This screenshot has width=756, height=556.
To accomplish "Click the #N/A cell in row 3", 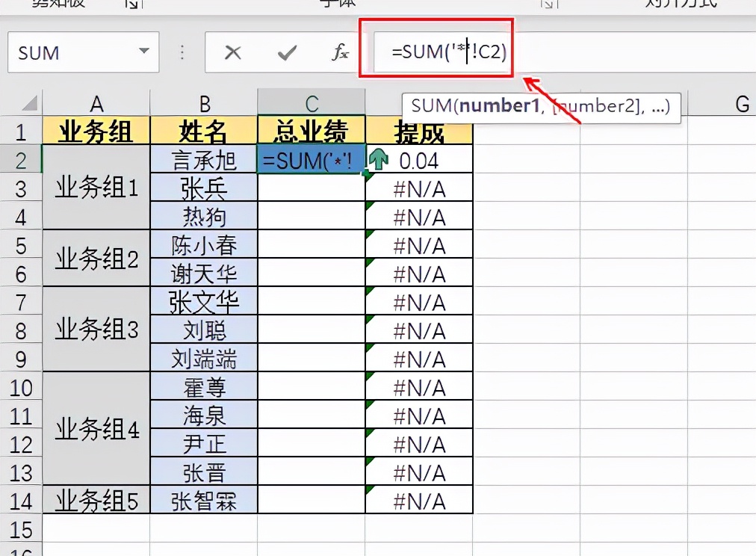I will [419, 188].
